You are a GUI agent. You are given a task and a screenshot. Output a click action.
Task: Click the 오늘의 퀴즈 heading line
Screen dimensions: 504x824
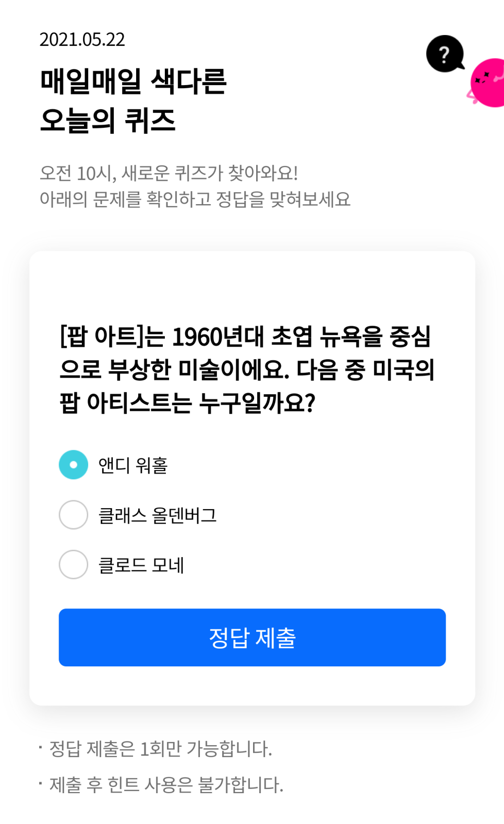click(x=108, y=121)
